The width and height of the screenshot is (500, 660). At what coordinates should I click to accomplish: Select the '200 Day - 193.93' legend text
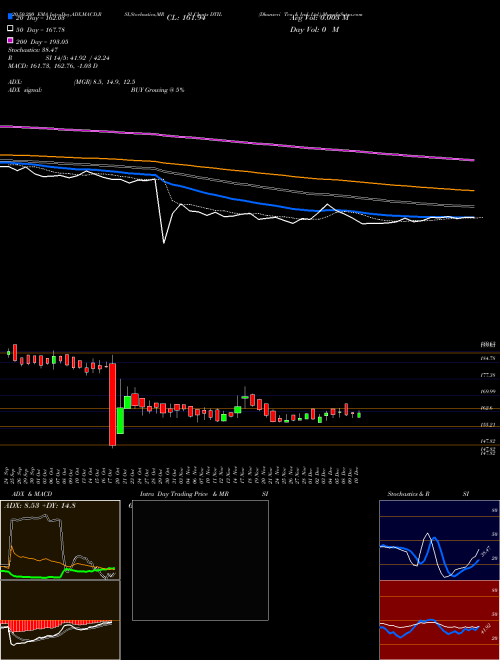[x=43, y=42]
